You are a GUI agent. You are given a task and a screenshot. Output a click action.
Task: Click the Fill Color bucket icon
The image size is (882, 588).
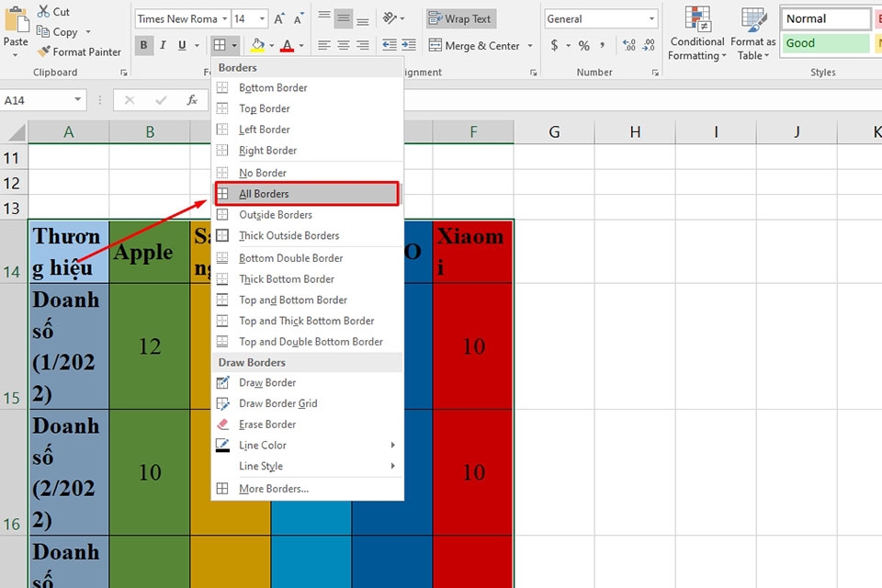coord(257,46)
